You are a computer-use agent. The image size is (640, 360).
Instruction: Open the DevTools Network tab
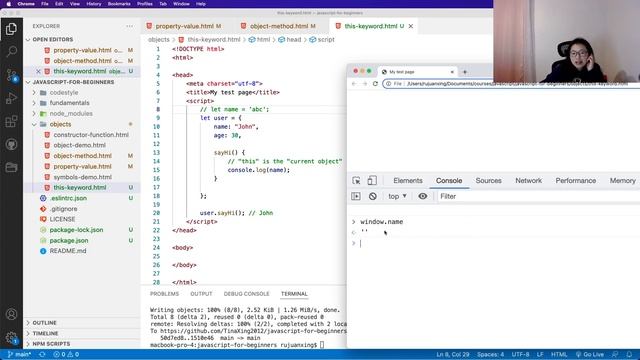pyautogui.click(x=529, y=180)
